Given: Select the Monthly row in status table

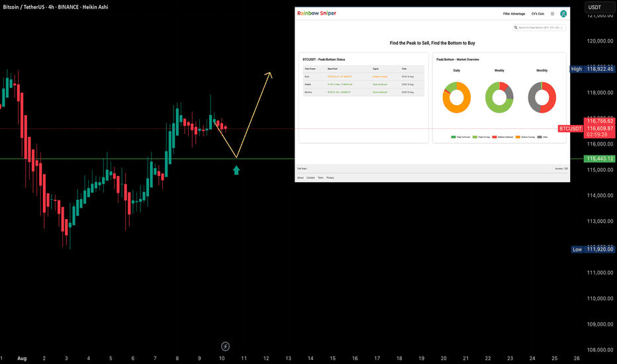Looking at the screenshot, I should [363, 93].
